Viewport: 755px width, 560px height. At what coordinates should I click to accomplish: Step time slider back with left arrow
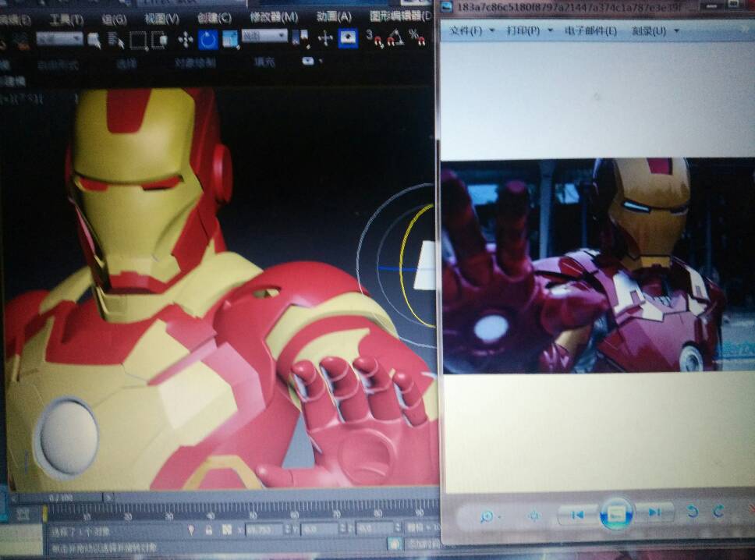click(14, 498)
